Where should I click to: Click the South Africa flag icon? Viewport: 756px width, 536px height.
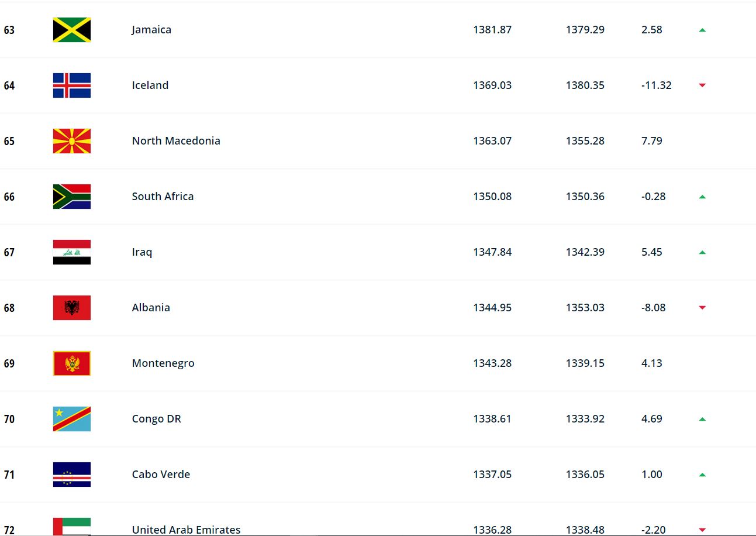click(x=72, y=197)
